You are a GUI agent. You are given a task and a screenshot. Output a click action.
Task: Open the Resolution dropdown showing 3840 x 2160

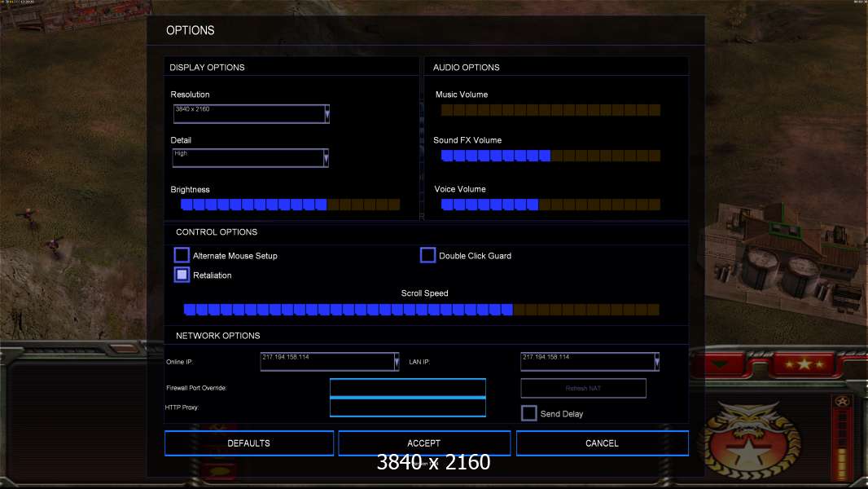[252, 113]
